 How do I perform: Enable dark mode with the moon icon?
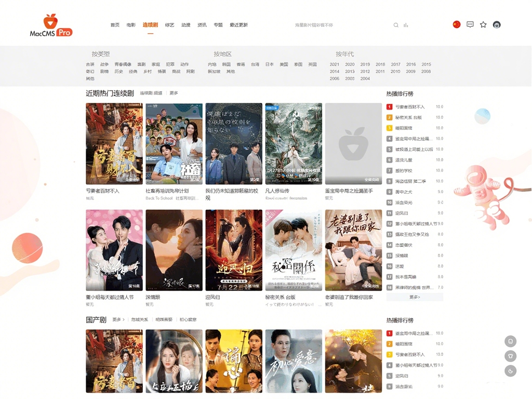(x=510, y=371)
